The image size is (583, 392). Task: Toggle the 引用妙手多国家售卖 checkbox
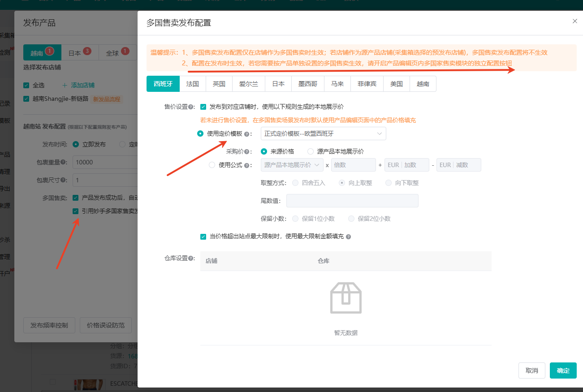pyautogui.click(x=75, y=211)
